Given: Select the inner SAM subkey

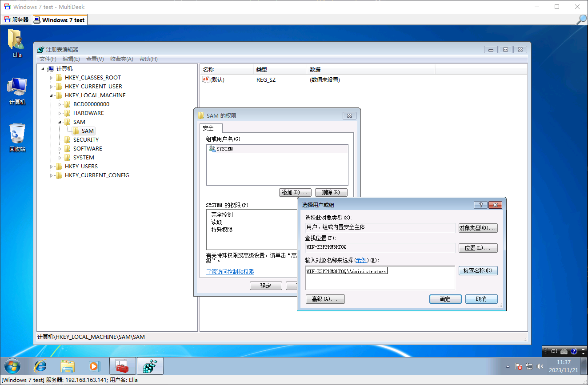Looking at the screenshot, I should coord(88,131).
